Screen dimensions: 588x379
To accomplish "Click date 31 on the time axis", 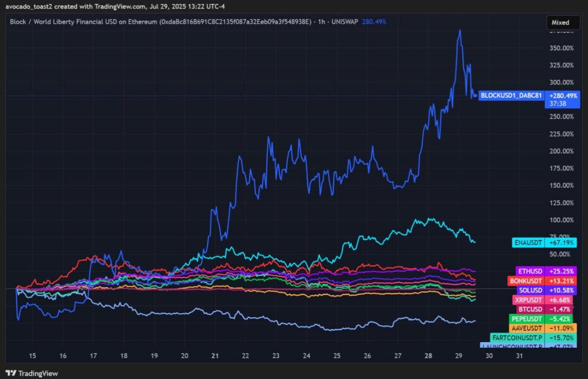I will click(519, 356).
